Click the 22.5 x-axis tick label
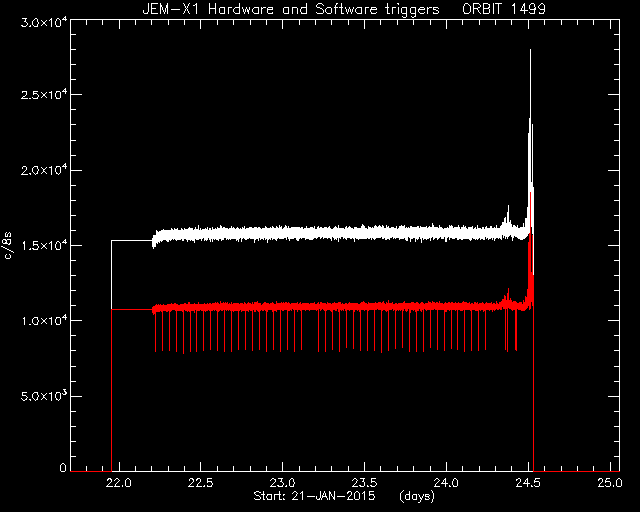The height and width of the screenshot is (512, 640). pos(201,483)
